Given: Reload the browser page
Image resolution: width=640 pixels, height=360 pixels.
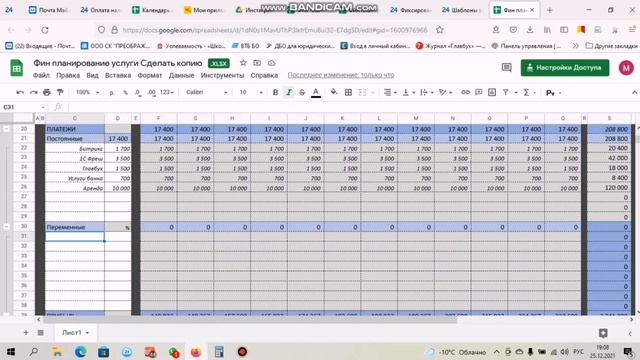Looking at the screenshot, I should 45,30.
